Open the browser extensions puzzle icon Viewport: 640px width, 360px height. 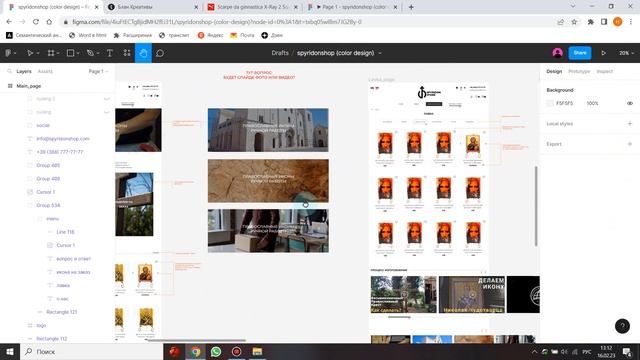(x=591, y=22)
